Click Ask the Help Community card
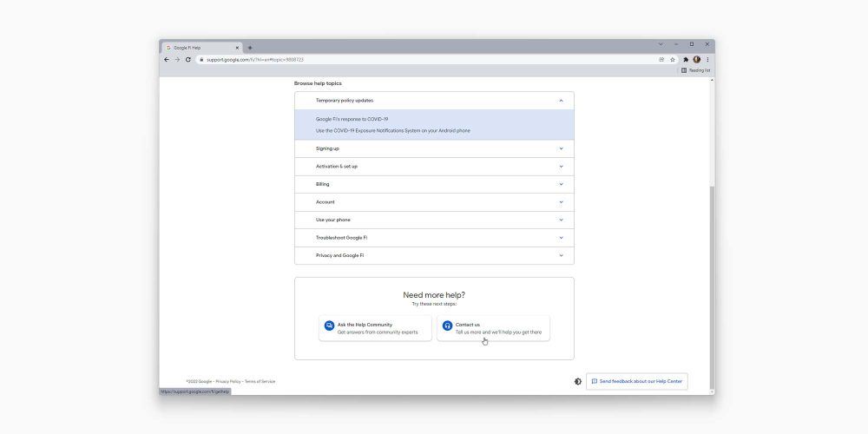868x434 pixels. pyautogui.click(x=375, y=328)
